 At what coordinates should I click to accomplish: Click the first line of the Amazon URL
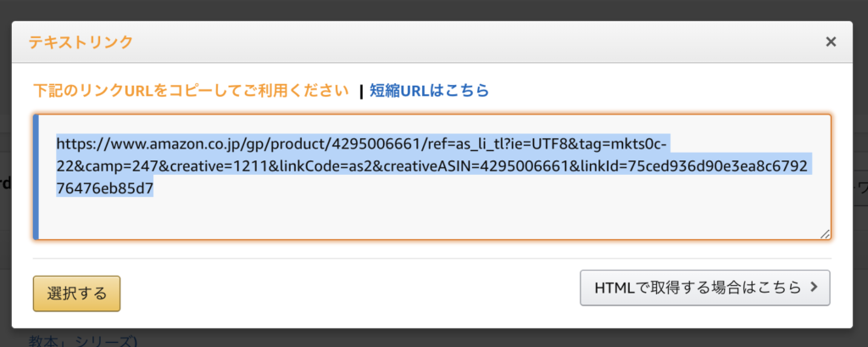click(x=364, y=144)
